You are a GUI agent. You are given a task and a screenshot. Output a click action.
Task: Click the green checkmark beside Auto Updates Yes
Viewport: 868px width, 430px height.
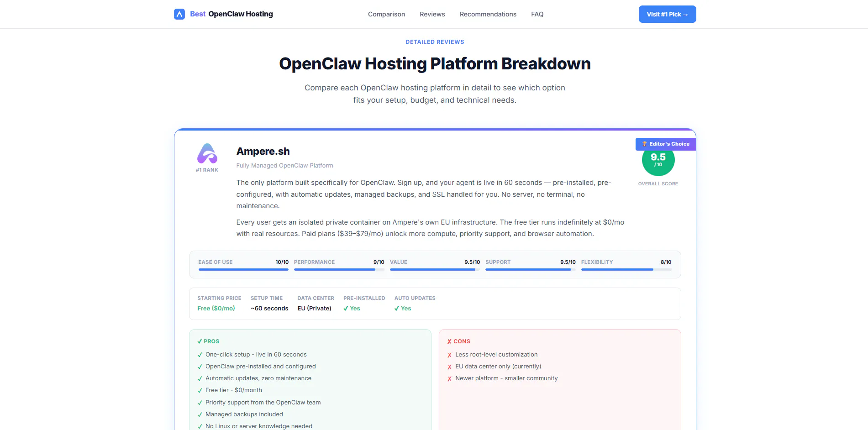pos(397,309)
